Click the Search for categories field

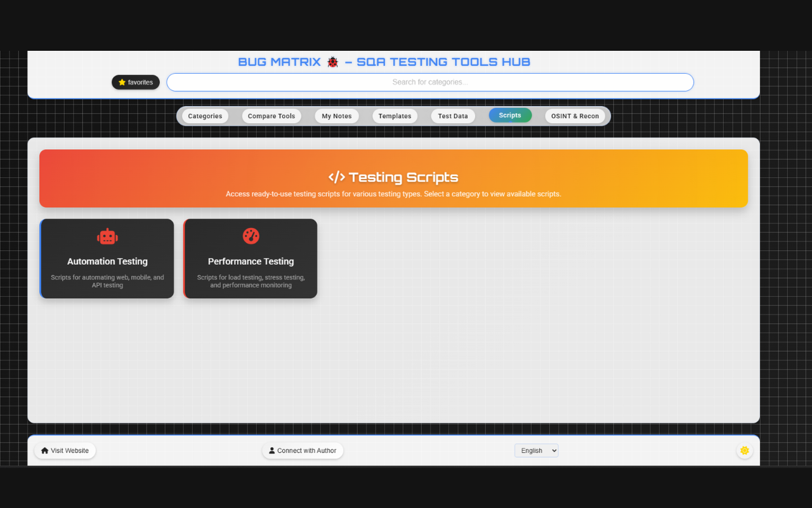429,82
